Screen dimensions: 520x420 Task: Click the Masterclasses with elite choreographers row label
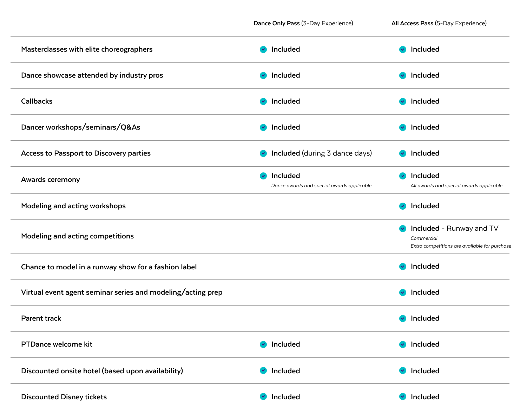(87, 49)
